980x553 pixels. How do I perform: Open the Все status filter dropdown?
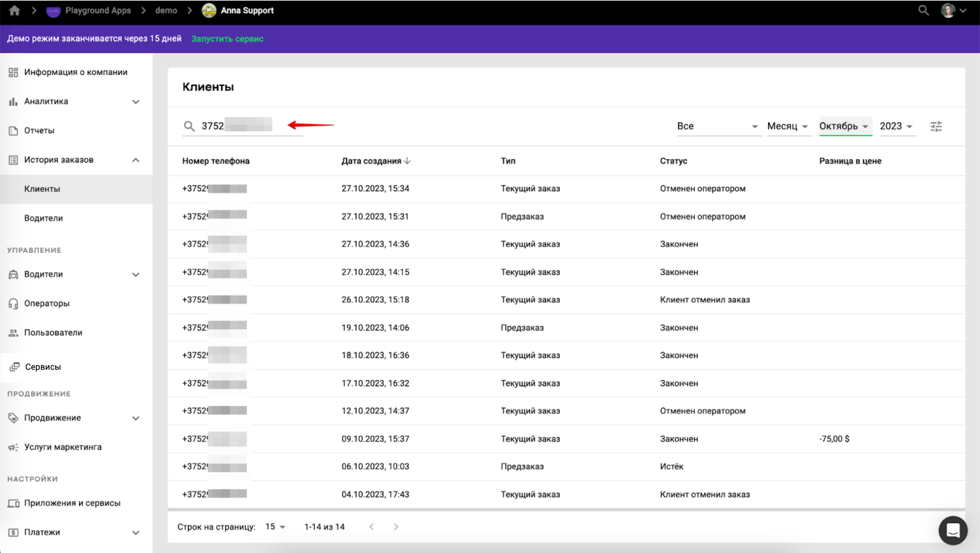tap(717, 126)
